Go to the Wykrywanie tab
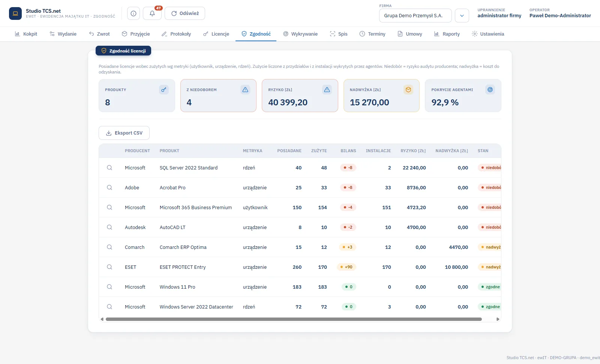This screenshot has width=600, height=364. click(300, 34)
